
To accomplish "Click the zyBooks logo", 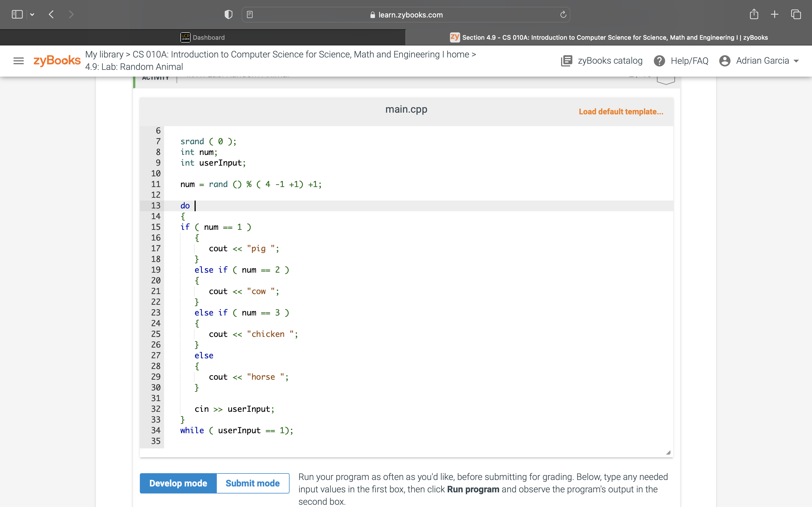I will click(x=57, y=60).
